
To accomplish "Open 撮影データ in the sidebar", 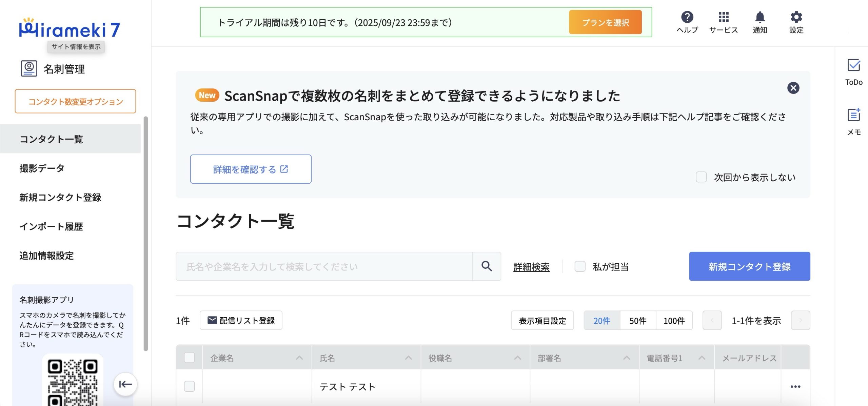I will coord(42,168).
